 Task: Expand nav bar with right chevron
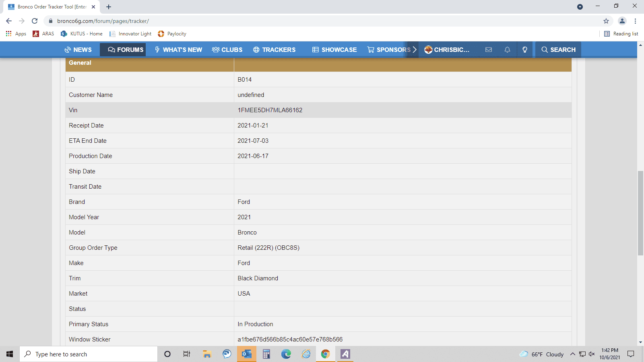(x=414, y=49)
